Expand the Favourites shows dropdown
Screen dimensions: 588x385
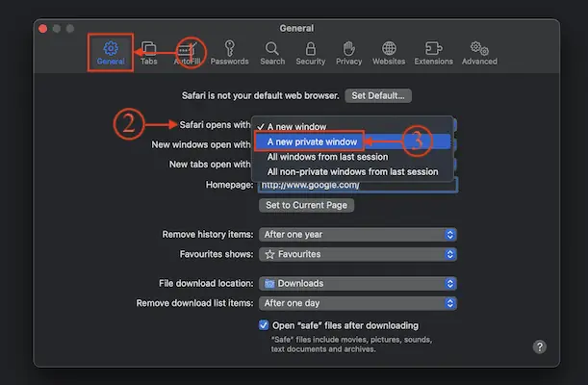click(x=357, y=254)
